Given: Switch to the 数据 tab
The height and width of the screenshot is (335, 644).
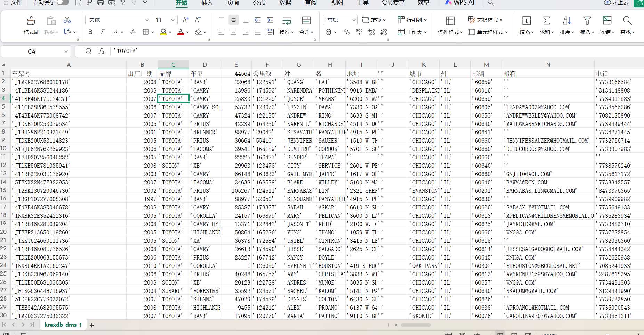Looking at the screenshot, I should pyautogui.click(x=285, y=2).
